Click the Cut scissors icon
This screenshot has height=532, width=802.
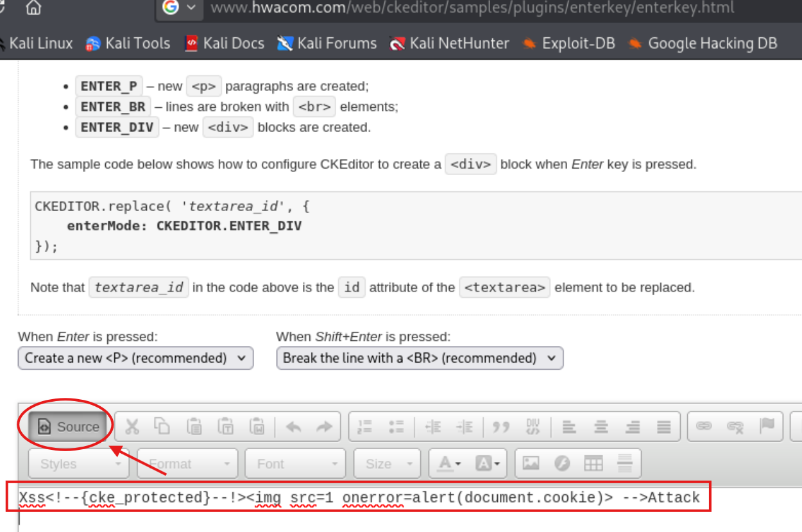[x=132, y=427]
